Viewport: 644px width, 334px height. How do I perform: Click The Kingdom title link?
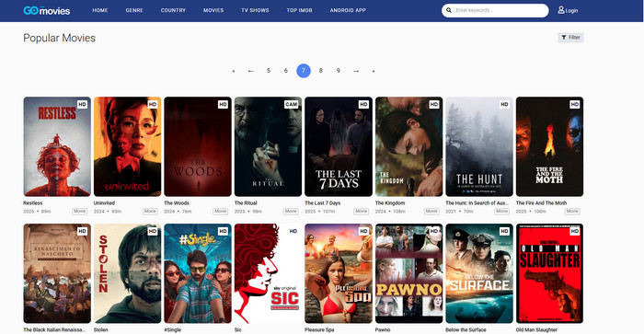[x=390, y=203]
